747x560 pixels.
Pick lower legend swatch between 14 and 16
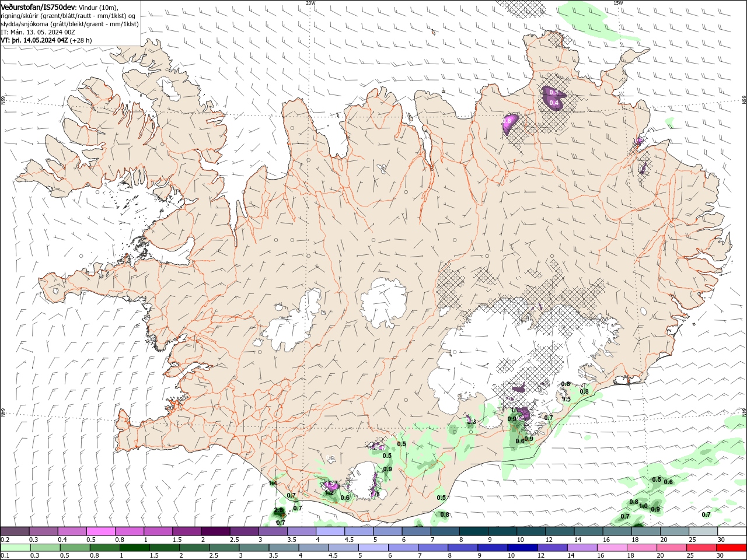(582, 548)
